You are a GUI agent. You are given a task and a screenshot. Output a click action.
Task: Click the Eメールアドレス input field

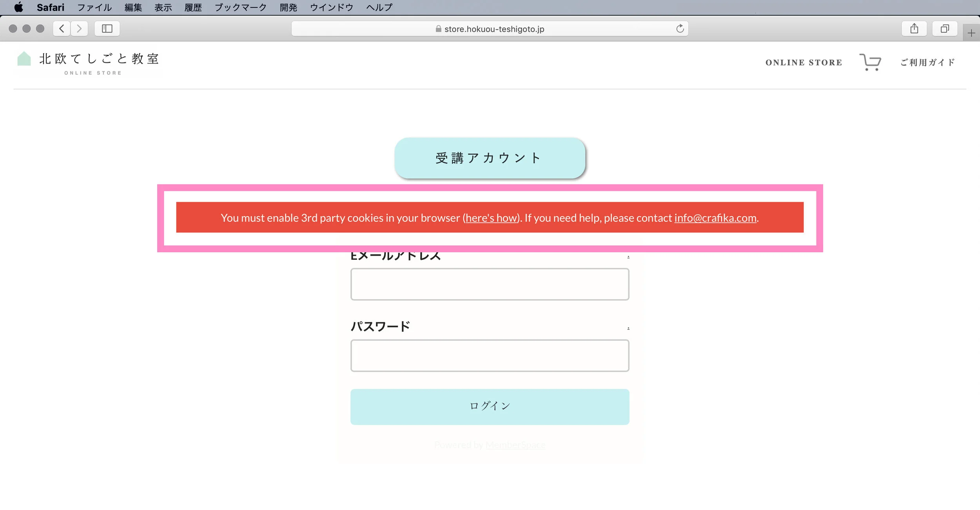point(490,284)
